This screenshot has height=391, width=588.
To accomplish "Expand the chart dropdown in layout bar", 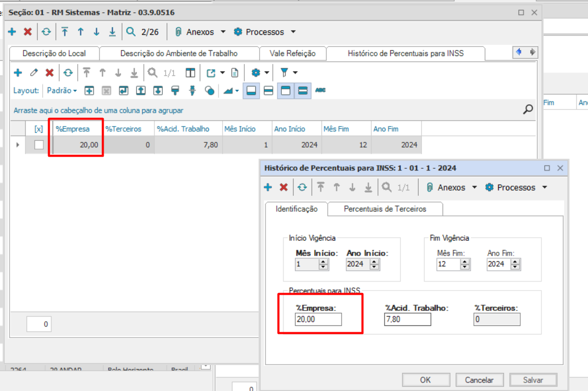I will pyautogui.click(x=237, y=91).
